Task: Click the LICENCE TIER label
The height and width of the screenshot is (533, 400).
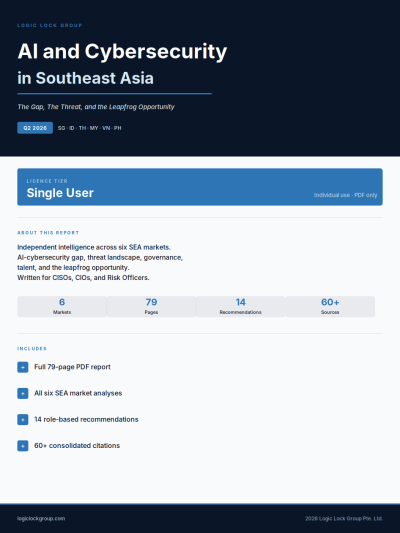Action: coord(47,181)
